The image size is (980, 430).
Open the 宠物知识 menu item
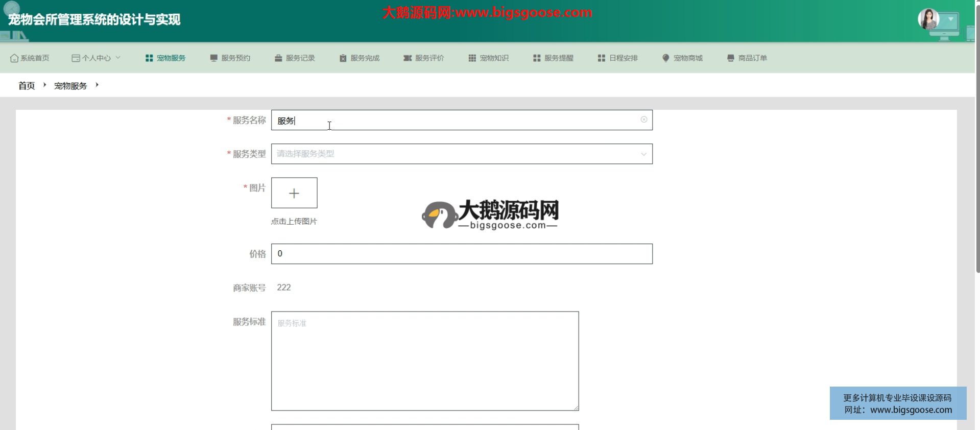point(489,58)
